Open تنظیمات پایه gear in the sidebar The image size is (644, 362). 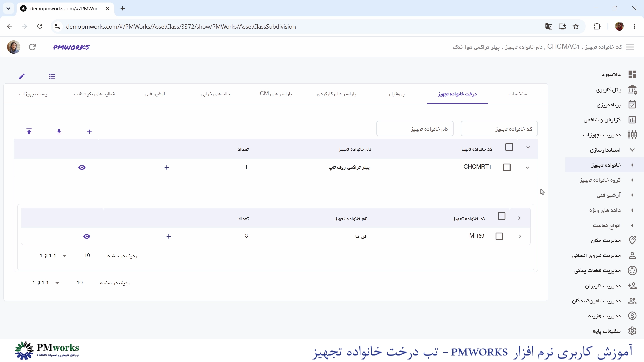(632, 331)
